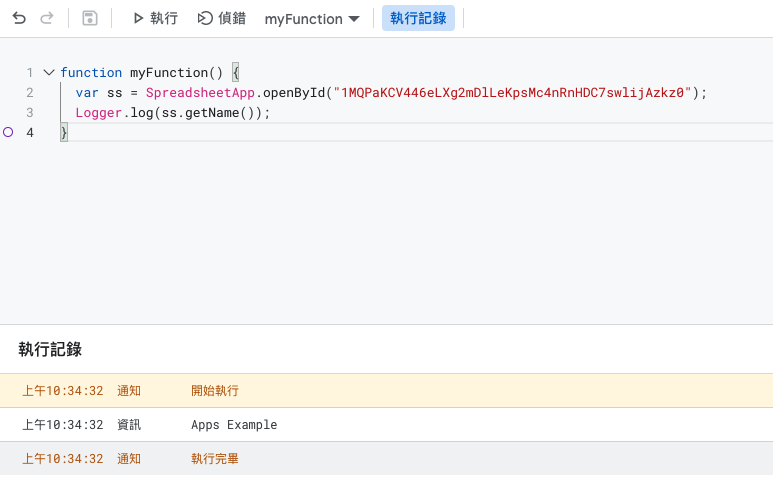Image resolution: width=773 pixels, height=496 pixels.
Task: Click line number 3 in gutter
Action: (30, 113)
